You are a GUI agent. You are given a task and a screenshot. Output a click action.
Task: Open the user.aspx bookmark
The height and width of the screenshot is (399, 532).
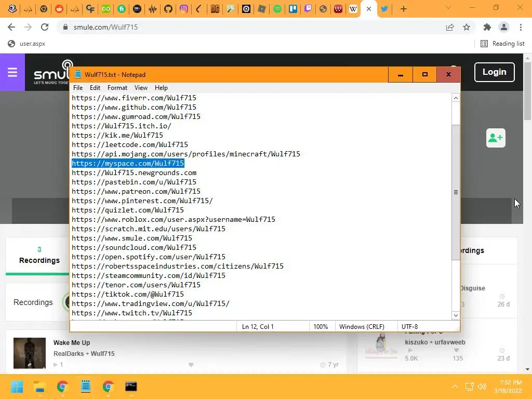[26, 44]
